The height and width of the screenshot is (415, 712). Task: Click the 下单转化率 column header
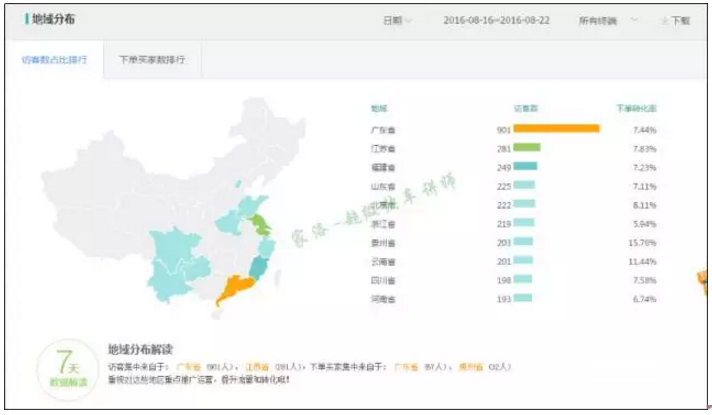tap(636, 107)
